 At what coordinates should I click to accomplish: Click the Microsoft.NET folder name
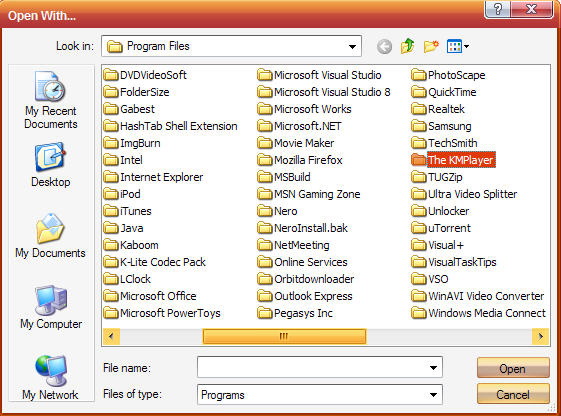308,126
